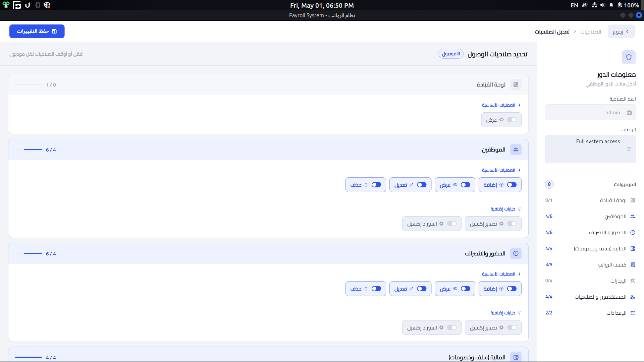Toggle عرض permission for الحضور والانصراف
This screenshot has height=362, width=644.
point(466,289)
